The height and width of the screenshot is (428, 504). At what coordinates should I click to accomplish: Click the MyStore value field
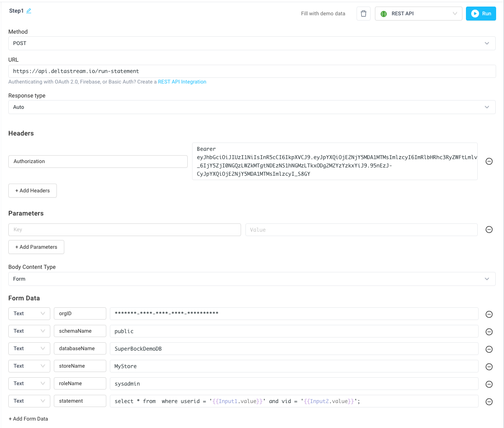point(294,366)
